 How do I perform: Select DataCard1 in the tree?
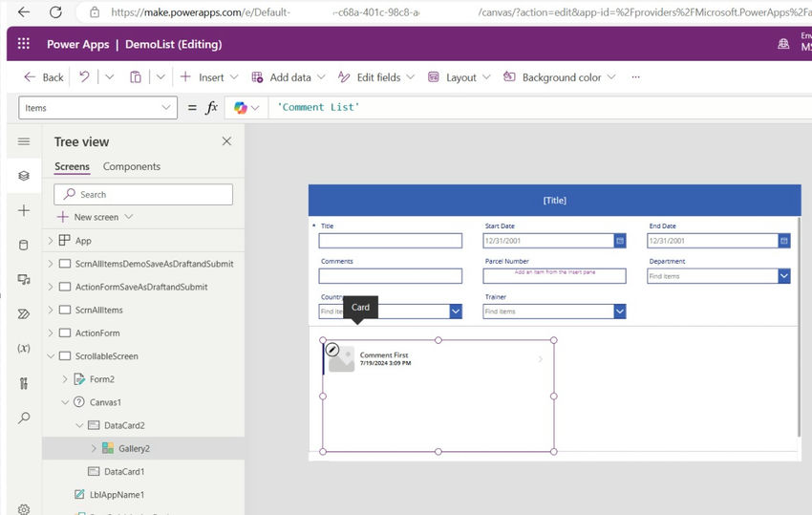[x=124, y=471]
